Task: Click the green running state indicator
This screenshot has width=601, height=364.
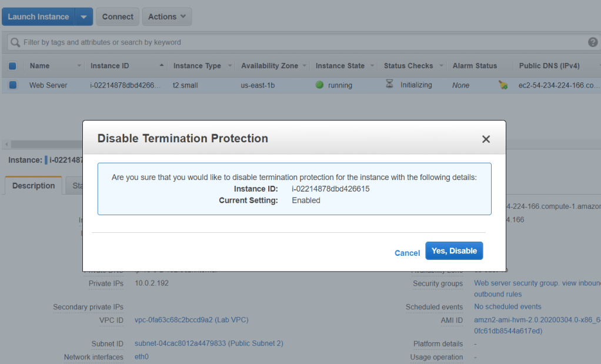Action: [320, 85]
